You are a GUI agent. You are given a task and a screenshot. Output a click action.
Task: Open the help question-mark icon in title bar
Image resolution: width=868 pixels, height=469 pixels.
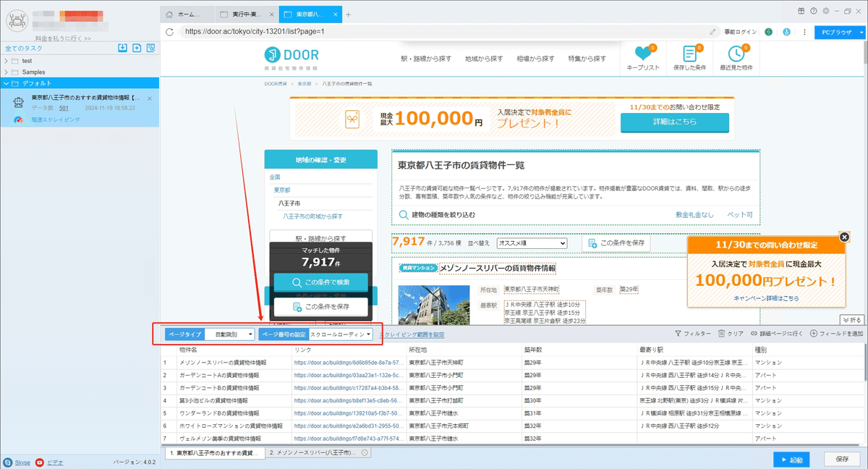click(814, 10)
